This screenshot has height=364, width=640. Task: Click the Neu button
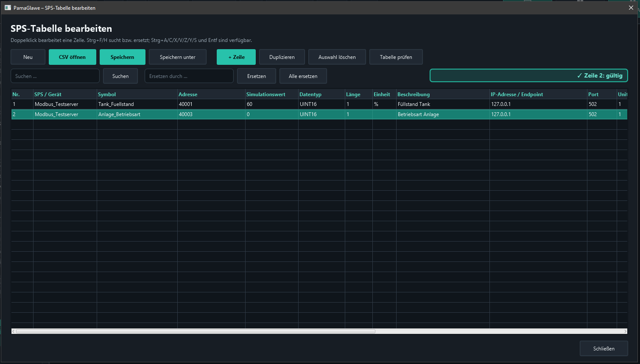28,57
